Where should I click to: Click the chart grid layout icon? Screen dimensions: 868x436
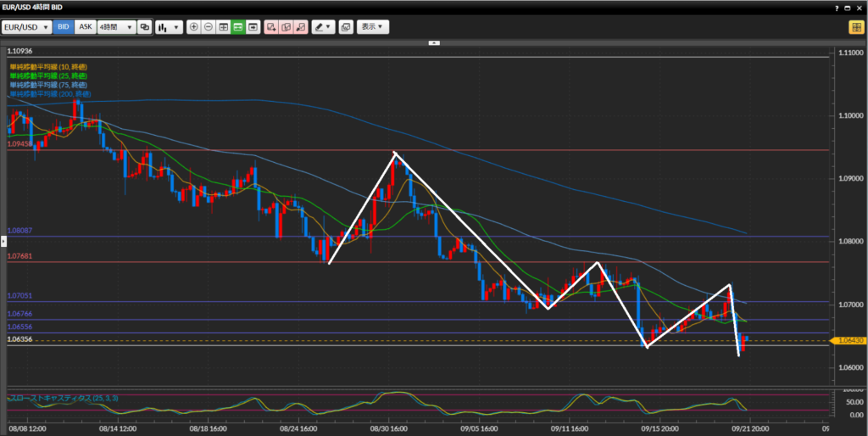pyautogui.click(x=223, y=27)
